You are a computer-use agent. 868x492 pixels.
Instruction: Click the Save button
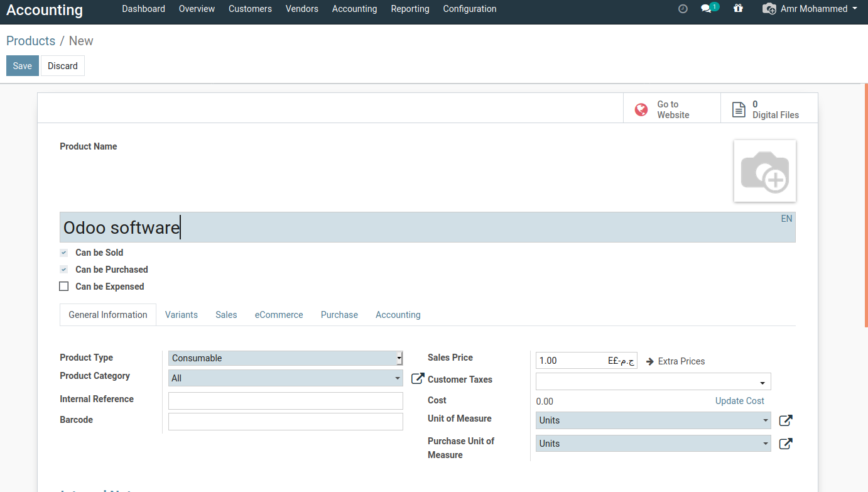pyautogui.click(x=23, y=66)
